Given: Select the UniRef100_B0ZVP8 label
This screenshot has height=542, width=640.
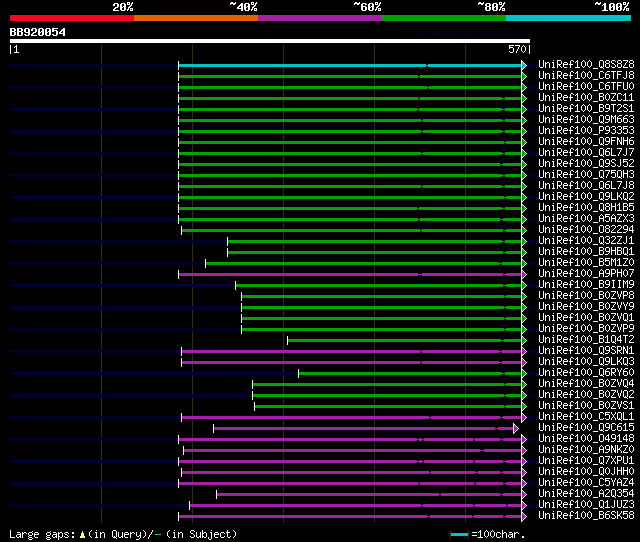Looking at the screenshot, I should [586, 296].
